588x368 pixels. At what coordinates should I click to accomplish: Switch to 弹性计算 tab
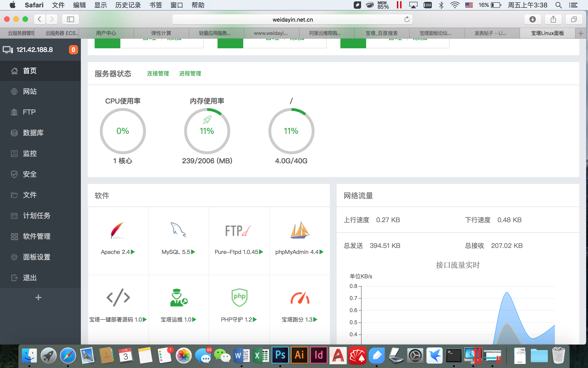click(161, 33)
